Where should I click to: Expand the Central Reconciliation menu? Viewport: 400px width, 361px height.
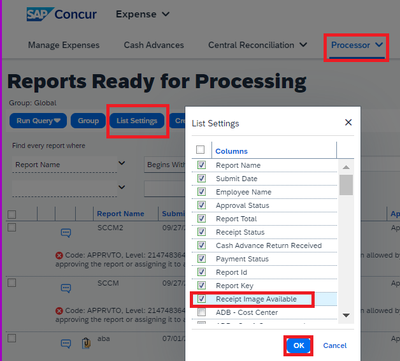pyautogui.click(x=257, y=45)
